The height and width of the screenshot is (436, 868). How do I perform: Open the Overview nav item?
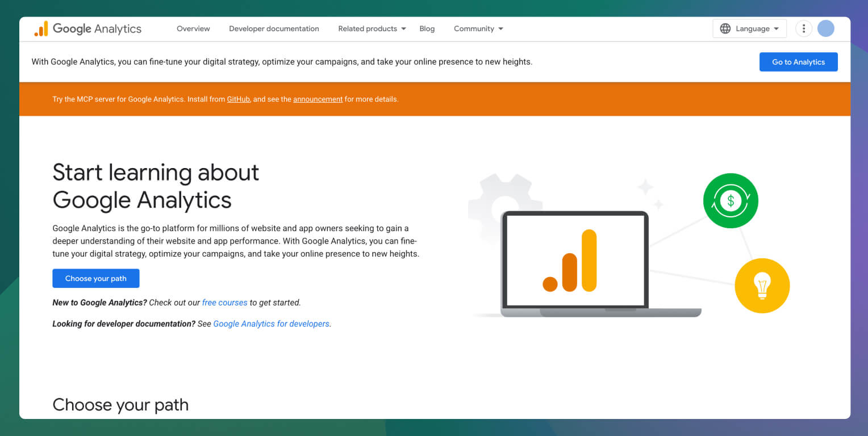193,28
